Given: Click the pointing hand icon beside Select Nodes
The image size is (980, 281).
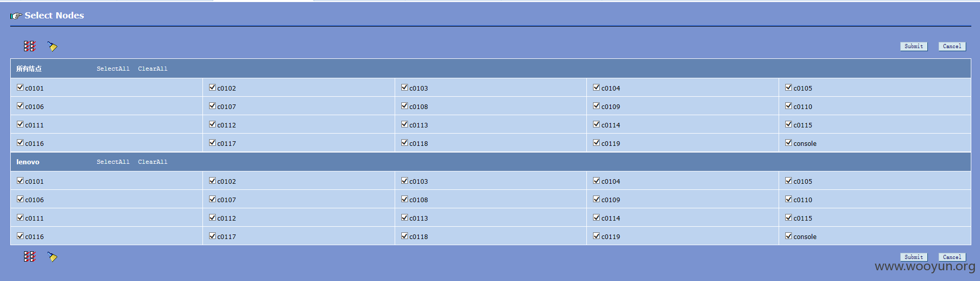Looking at the screenshot, I should point(16,16).
